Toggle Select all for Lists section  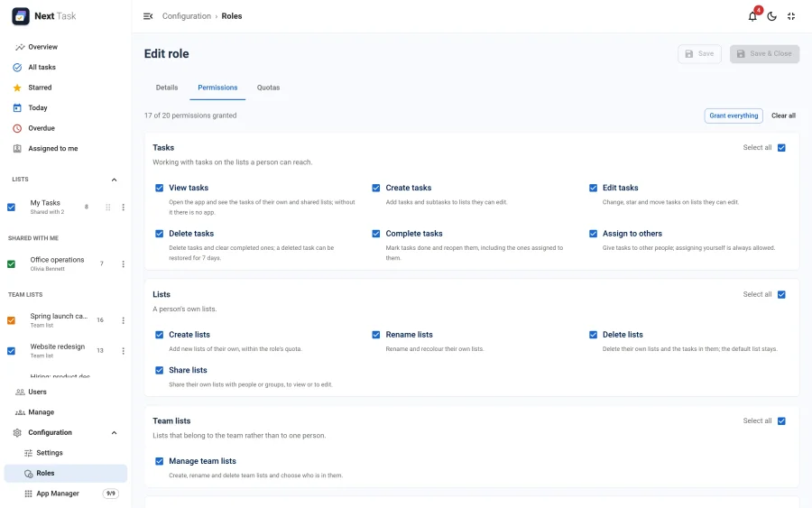point(781,295)
